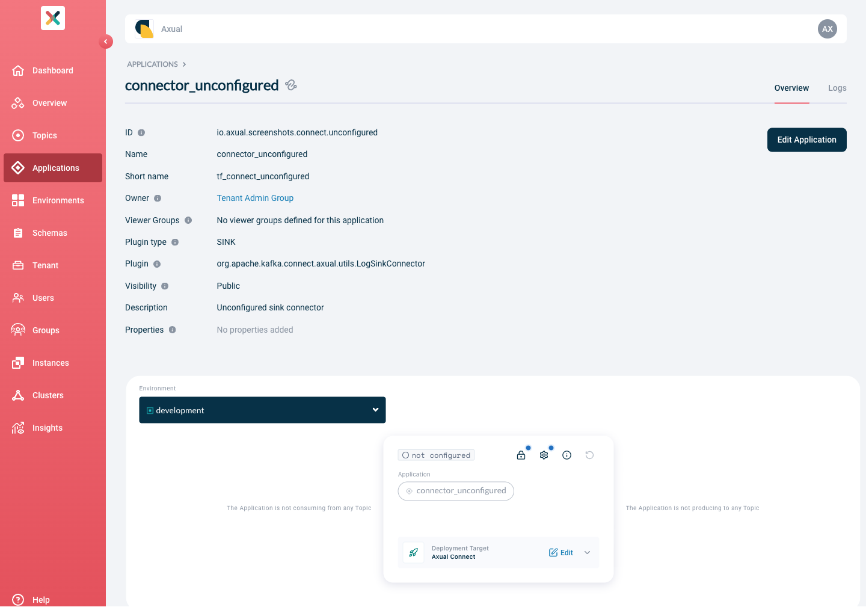Open the Environments section
The height and width of the screenshot is (616, 866).
(x=53, y=200)
